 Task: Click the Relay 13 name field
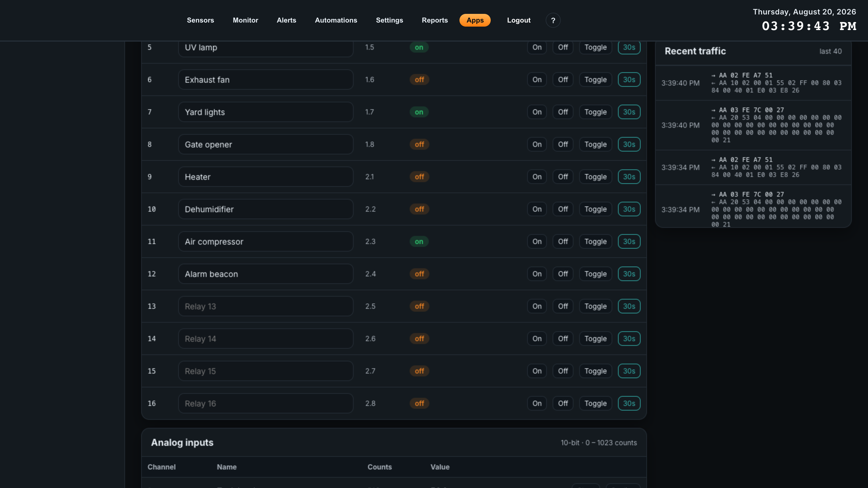tap(266, 306)
